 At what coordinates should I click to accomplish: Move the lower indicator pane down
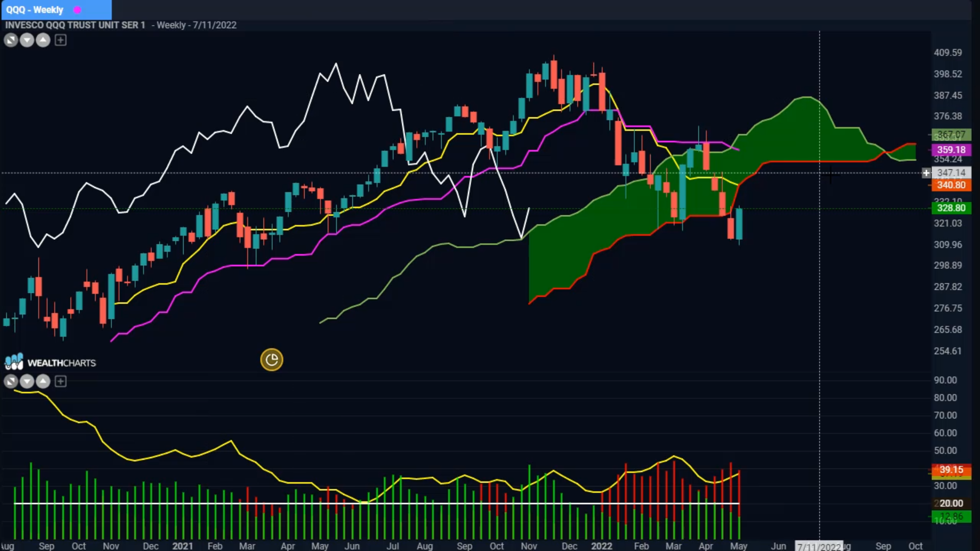pyautogui.click(x=27, y=381)
